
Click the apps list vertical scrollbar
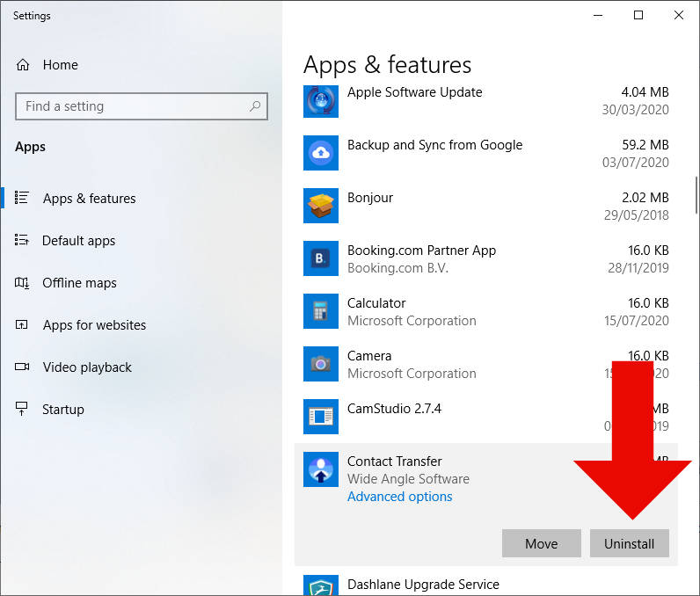click(696, 195)
